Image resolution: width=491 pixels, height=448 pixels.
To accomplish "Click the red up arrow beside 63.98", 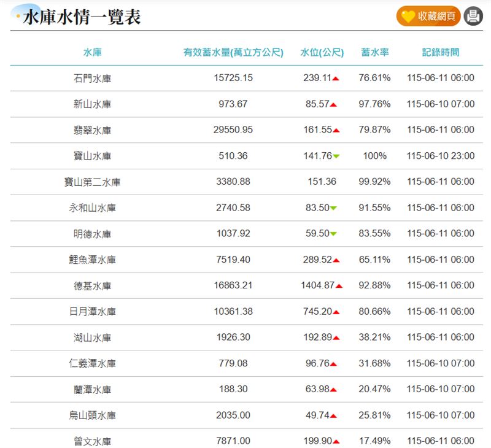I will click(333, 390).
